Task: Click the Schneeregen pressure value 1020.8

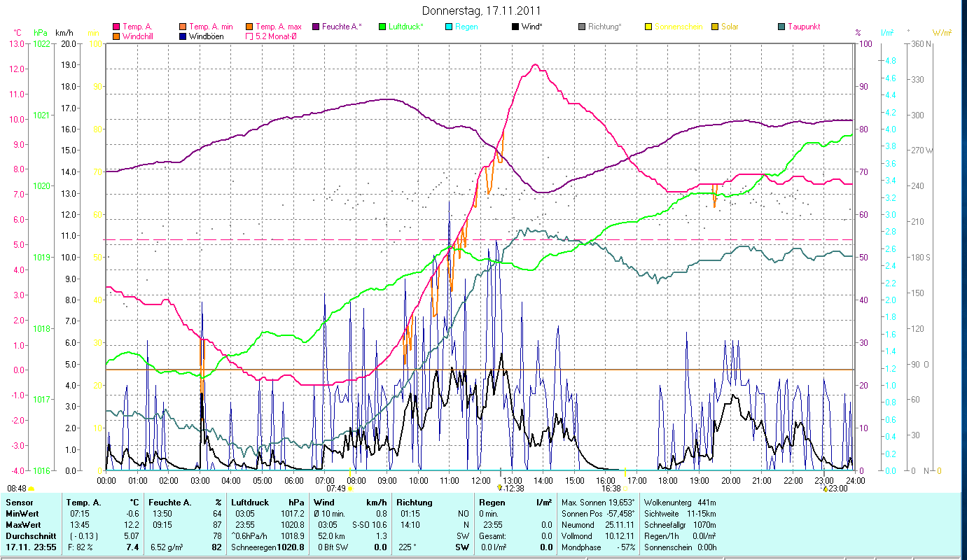Action: [290, 546]
